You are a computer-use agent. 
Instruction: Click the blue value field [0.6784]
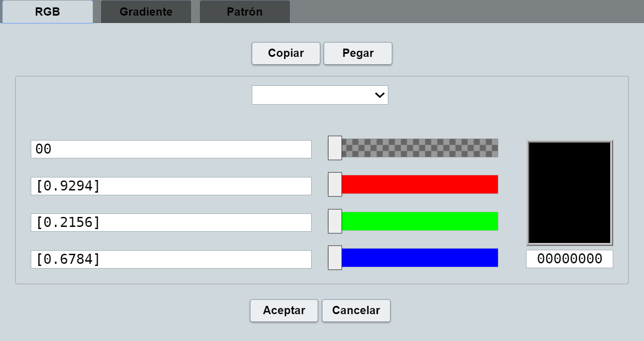coord(171,259)
